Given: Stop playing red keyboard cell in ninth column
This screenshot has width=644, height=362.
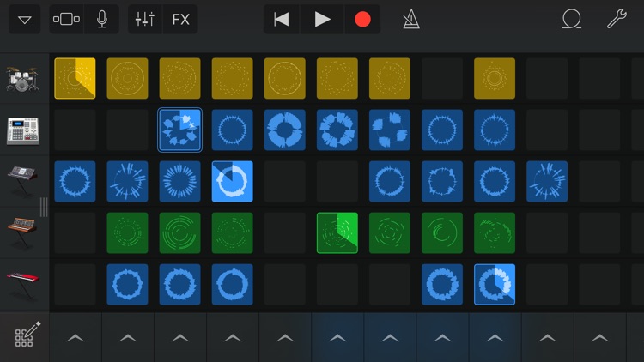Looking at the screenshot, I should click(495, 285).
